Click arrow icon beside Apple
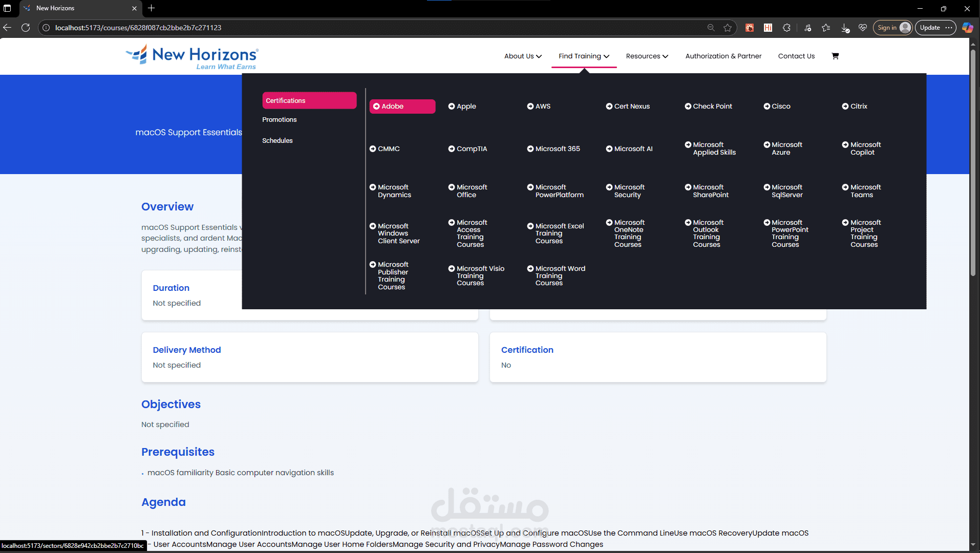Screen dimensions: 980x553 452,107
